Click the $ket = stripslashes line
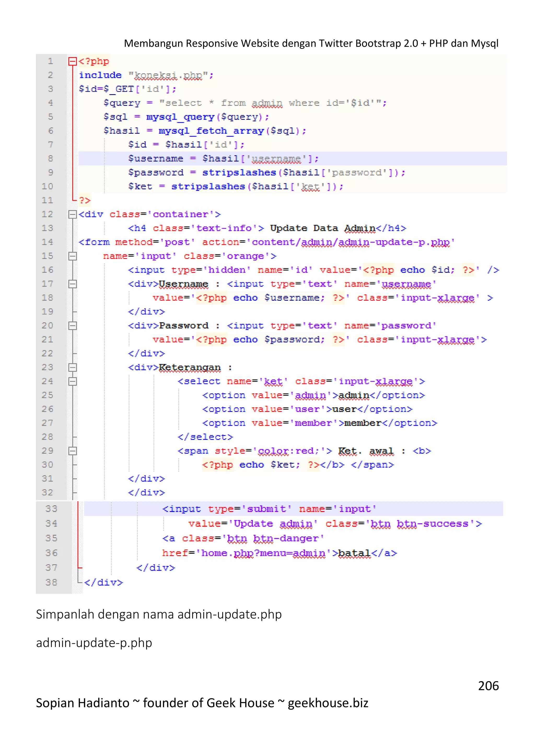 (236, 187)
